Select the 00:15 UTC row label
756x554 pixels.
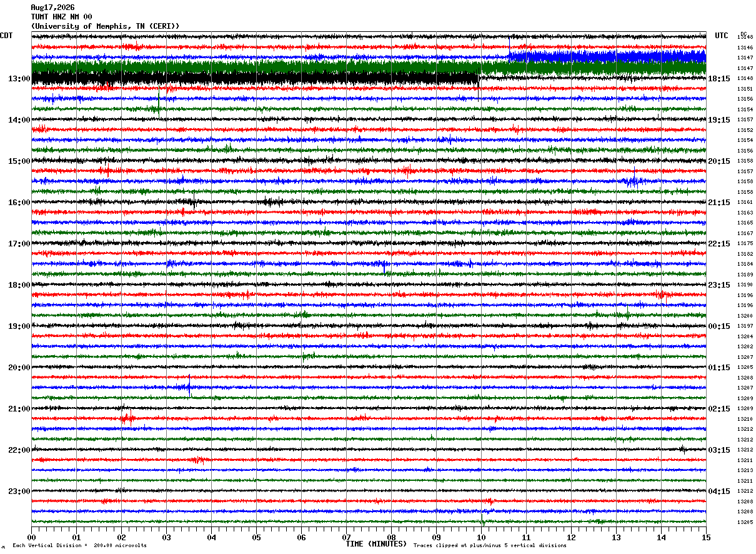(719, 326)
